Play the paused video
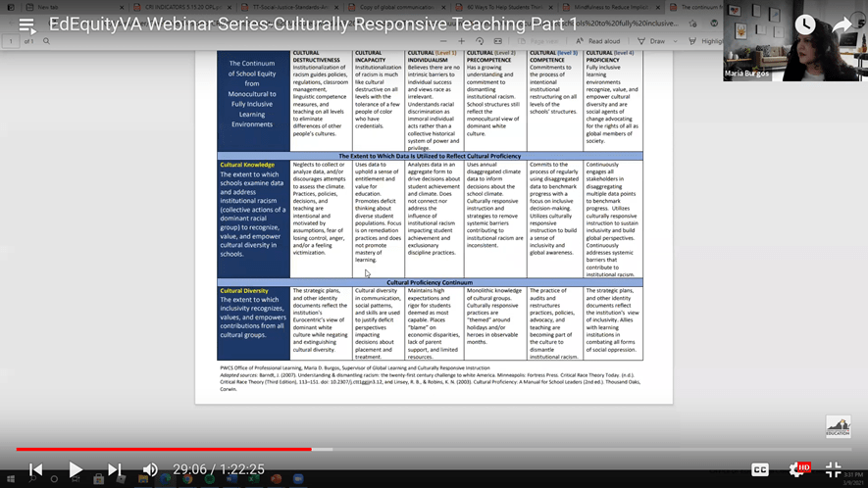 point(75,469)
